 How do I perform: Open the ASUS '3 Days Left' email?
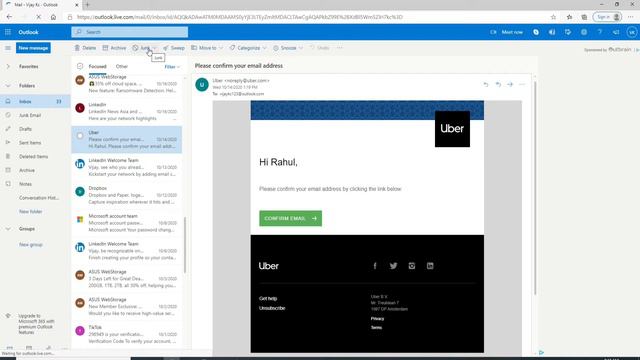point(127,278)
